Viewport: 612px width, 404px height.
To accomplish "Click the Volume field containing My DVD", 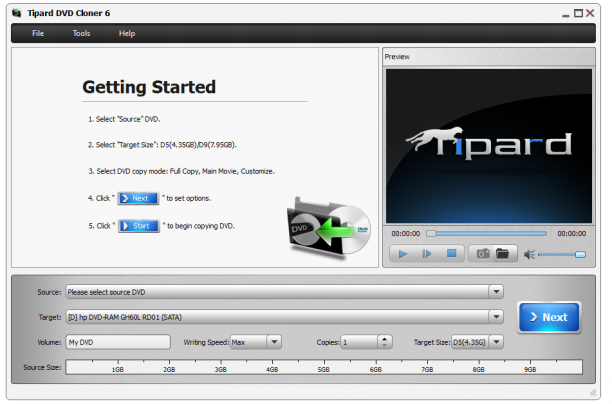I will (118, 342).
